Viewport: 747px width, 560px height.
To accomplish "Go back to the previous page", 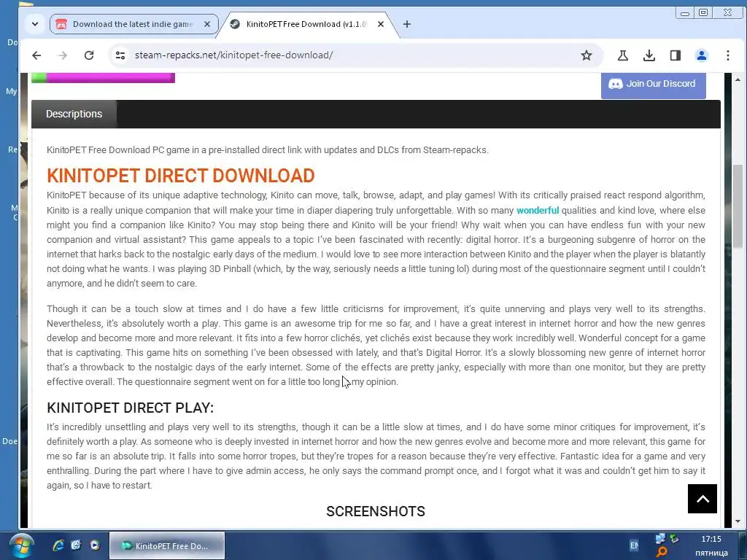I will [36, 55].
